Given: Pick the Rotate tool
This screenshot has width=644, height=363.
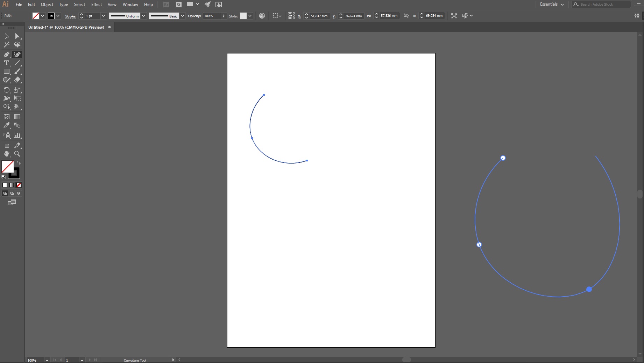Looking at the screenshot, I should [x=6, y=90].
